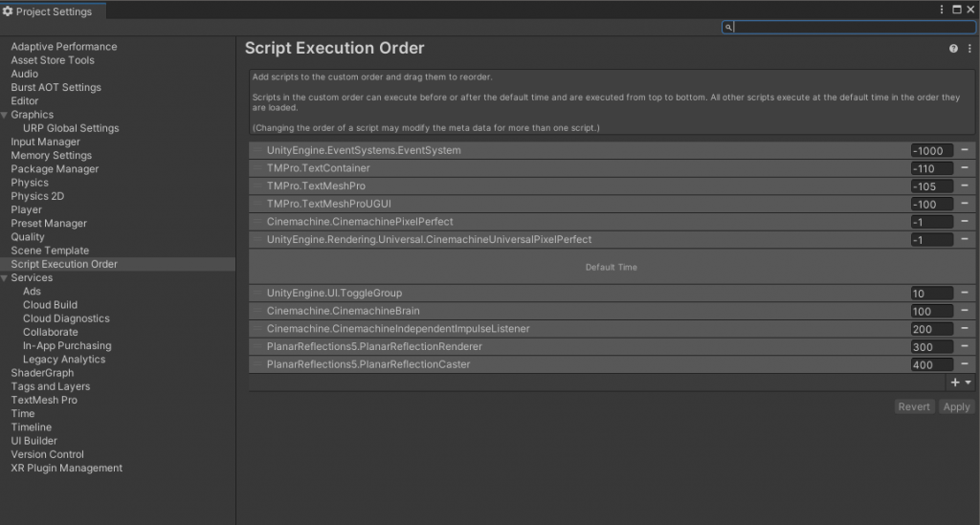Image resolution: width=980 pixels, height=525 pixels.
Task: Grab the drag handle of EventSystem row
Action: pyautogui.click(x=256, y=150)
